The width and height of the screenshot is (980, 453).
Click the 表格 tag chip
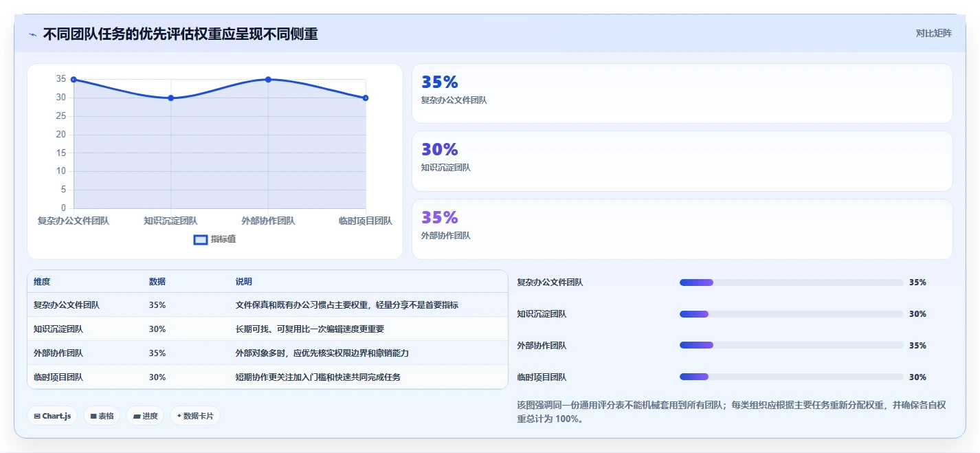pos(102,416)
